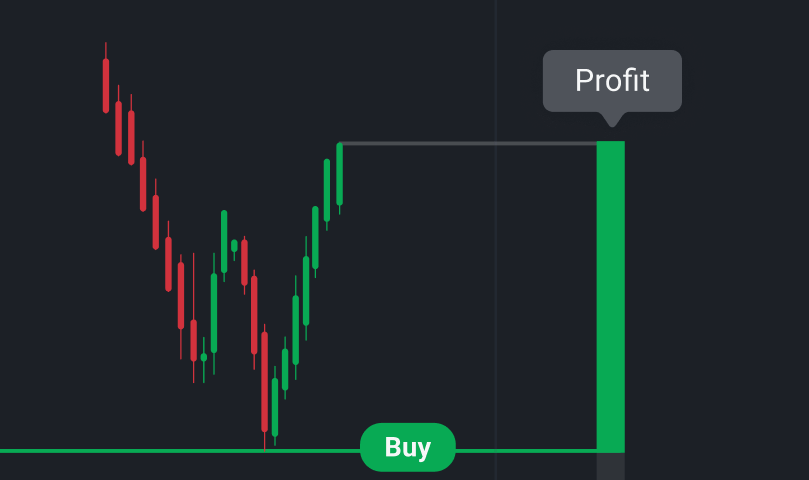Click the first green candle after the lowest red

click(x=275, y=406)
